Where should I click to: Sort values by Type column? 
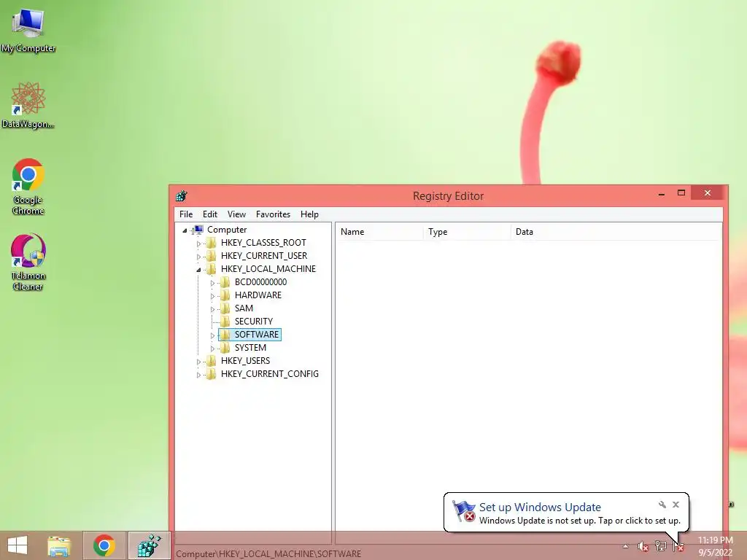468,232
